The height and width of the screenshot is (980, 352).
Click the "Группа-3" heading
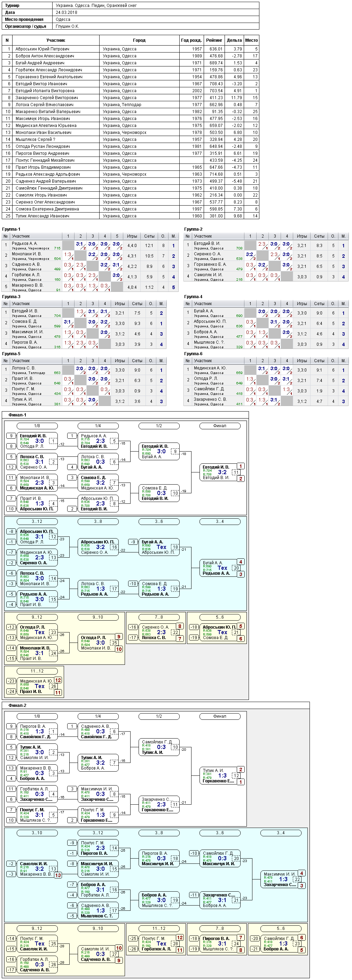[x=11, y=297]
